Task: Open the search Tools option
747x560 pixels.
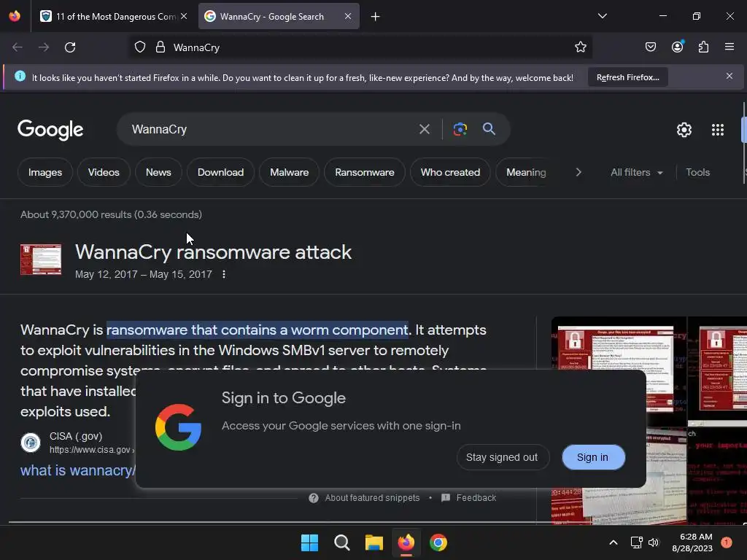Action: click(697, 172)
